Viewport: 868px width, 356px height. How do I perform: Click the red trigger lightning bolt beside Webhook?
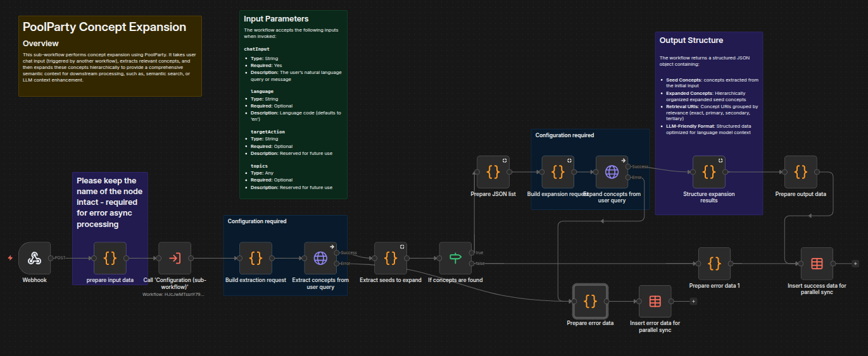tap(10, 258)
